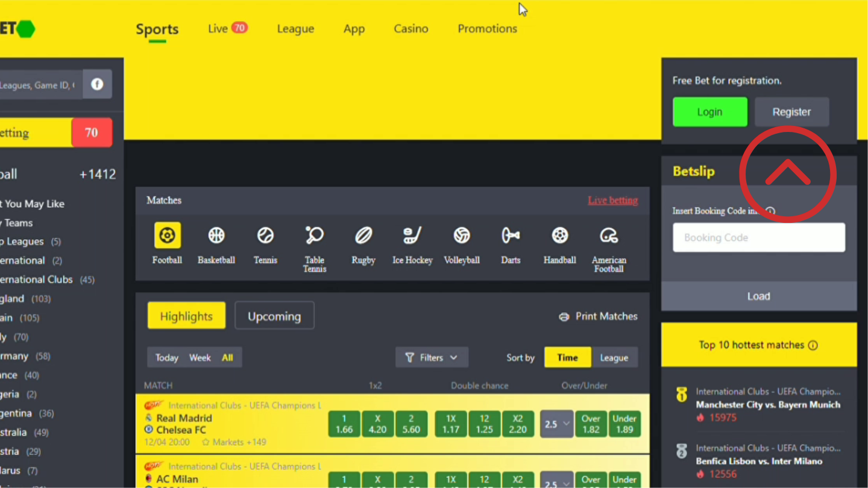This screenshot has width=868, height=488.
Task: Click the Booking Code info icon
Action: 770,211
